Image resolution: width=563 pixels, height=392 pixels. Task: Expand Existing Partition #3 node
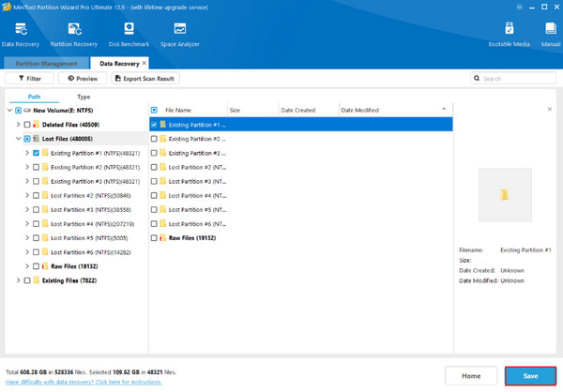[27, 181]
